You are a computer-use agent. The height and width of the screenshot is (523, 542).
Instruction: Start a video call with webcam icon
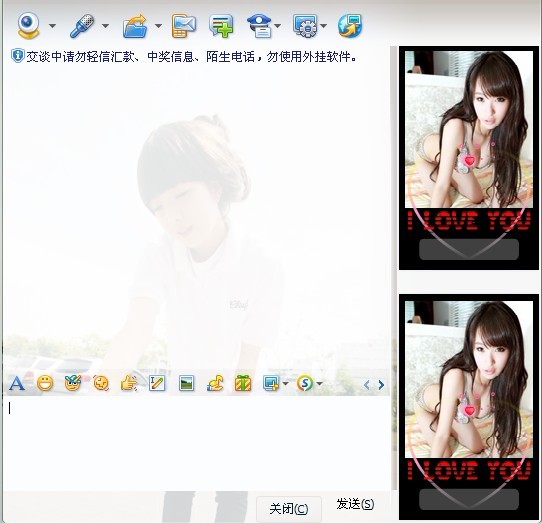click(x=28, y=25)
